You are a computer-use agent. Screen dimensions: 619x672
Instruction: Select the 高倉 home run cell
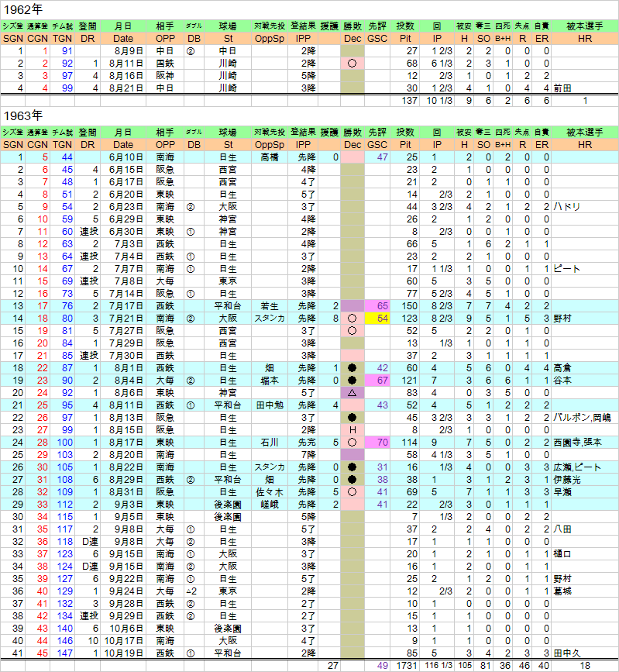tap(585, 368)
